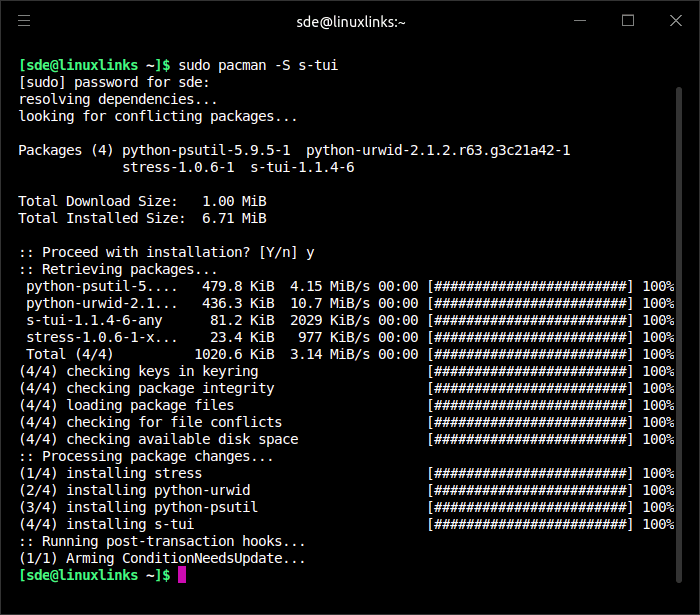The image size is (700, 615).
Task: Click 'resolving dependencies...' line
Action: point(118,99)
